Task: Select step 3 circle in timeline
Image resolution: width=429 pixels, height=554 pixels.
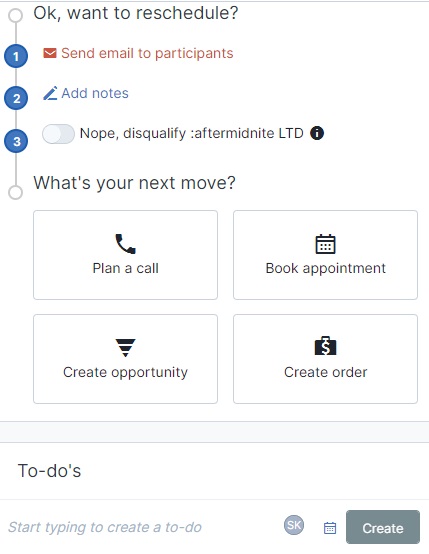Action: [x=16, y=141]
